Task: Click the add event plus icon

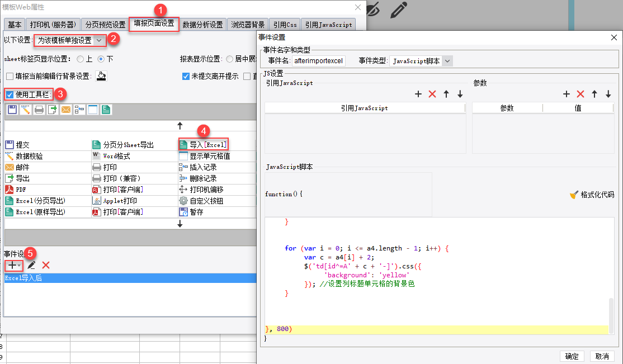Action: [12, 265]
